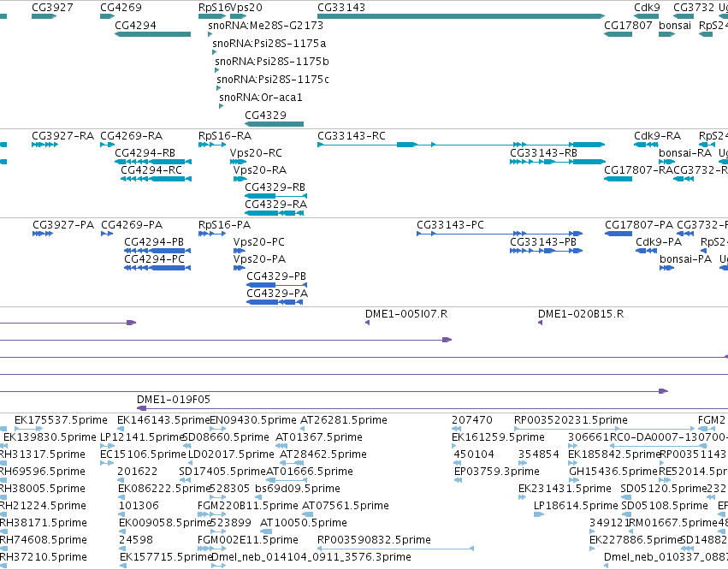This screenshot has width=728, height=570.
Task: Select the CG33143-RB transcript label
Action: pyautogui.click(x=544, y=153)
